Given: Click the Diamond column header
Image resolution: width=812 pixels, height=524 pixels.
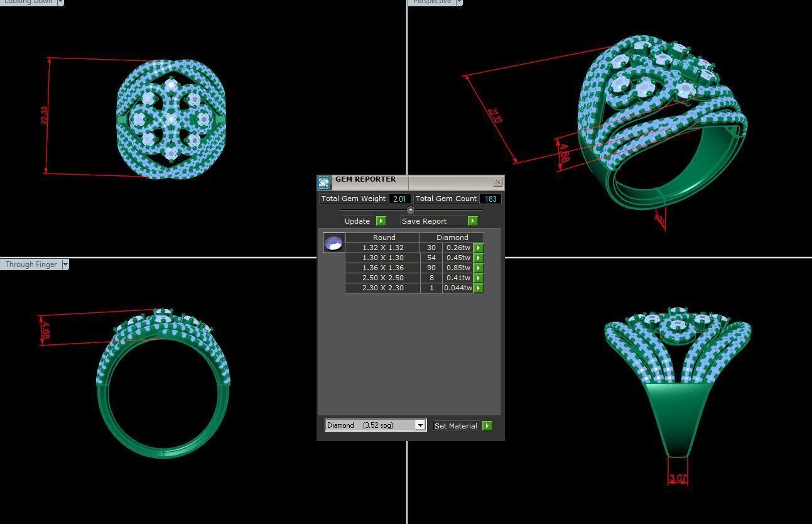Looking at the screenshot, I should pyautogui.click(x=452, y=237).
